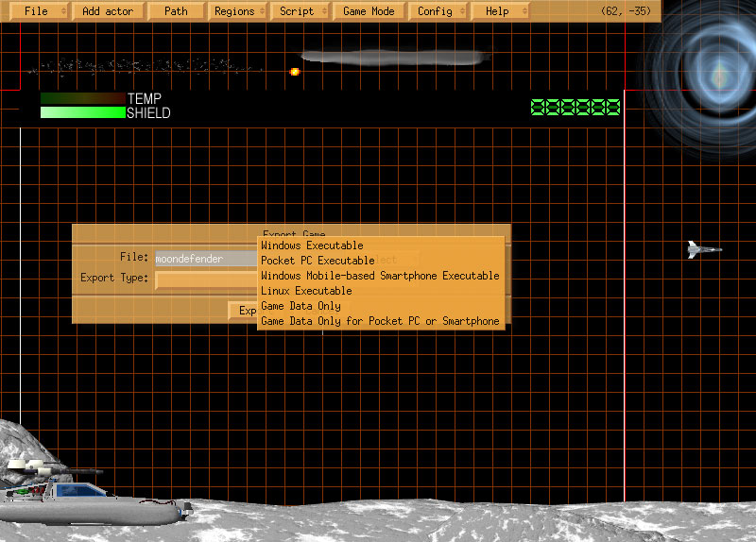Select Linux Executable export type
The width and height of the screenshot is (756, 542).
381,291
